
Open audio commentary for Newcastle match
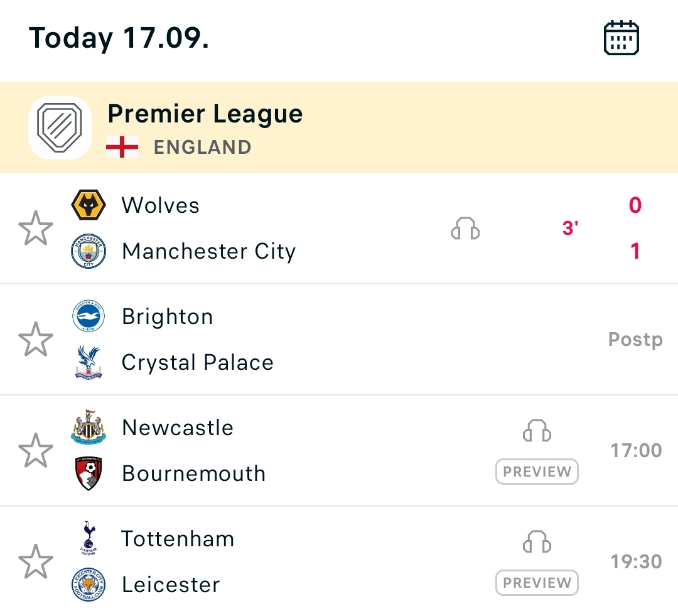(537, 431)
